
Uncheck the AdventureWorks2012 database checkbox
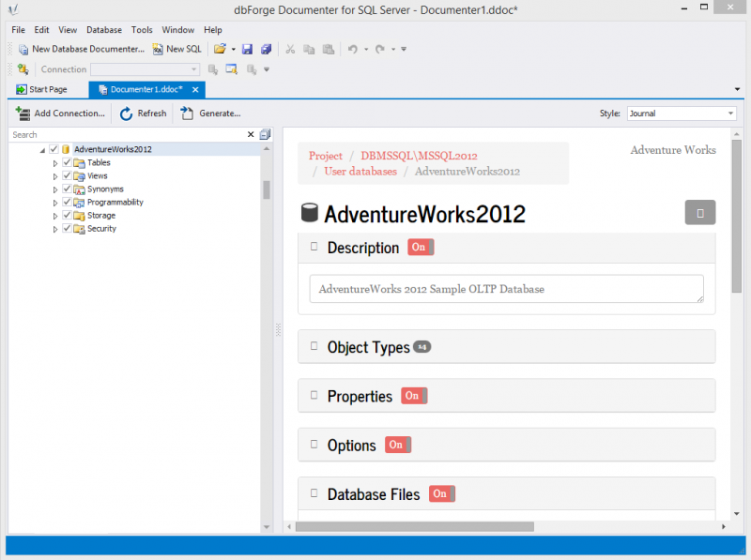(54, 149)
